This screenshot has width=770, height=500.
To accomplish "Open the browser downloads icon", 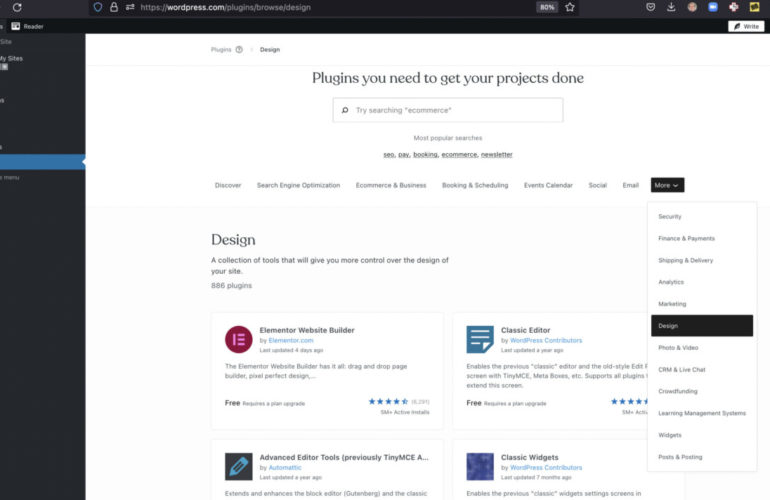I will click(x=671, y=7).
